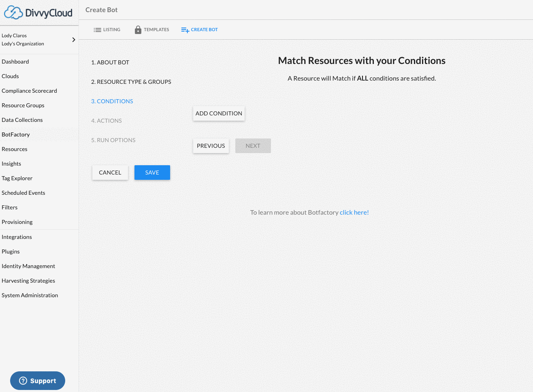This screenshot has width=533, height=392.
Task: Click the Previous button
Action: tap(211, 146)
